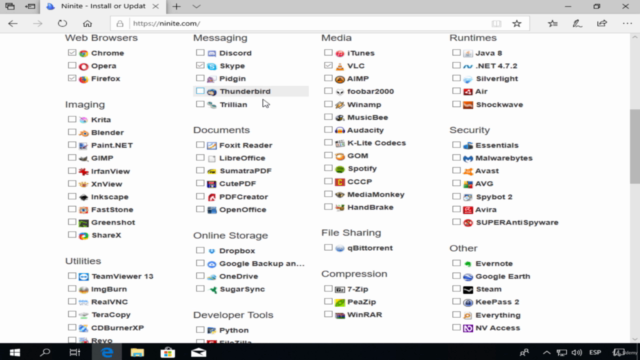Click the Malwarebytes icon
The image size is (640, 360).
pyautogui.click(x=468, y=158)
